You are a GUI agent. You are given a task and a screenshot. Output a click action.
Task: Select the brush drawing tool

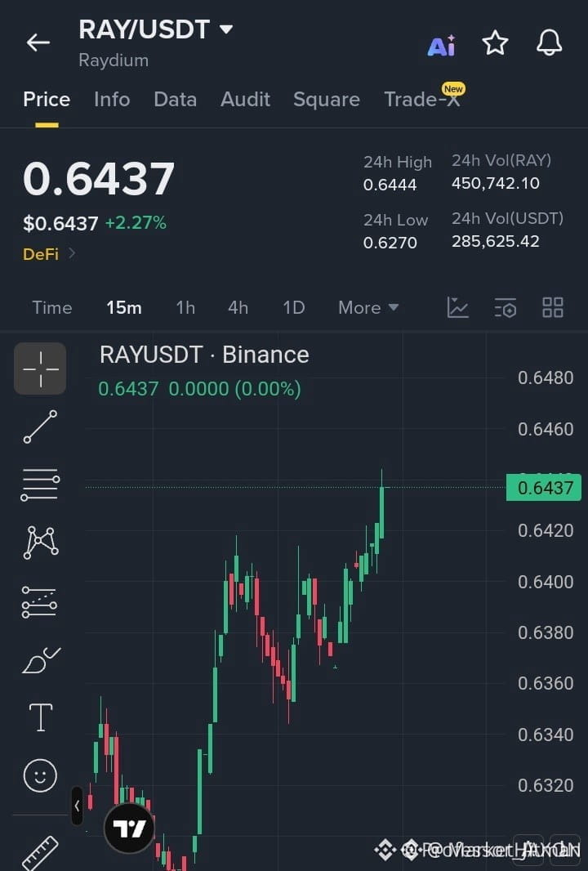41,660
